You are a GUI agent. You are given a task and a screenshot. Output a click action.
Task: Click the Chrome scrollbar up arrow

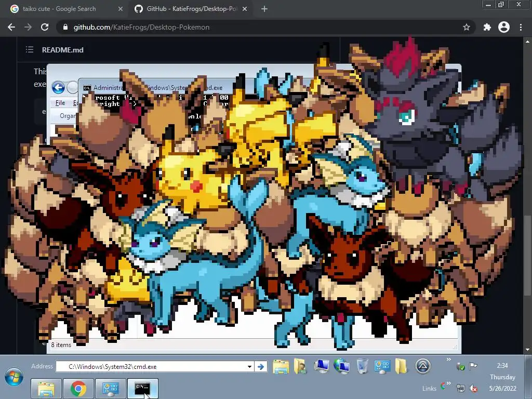click(x=527, y=42)
